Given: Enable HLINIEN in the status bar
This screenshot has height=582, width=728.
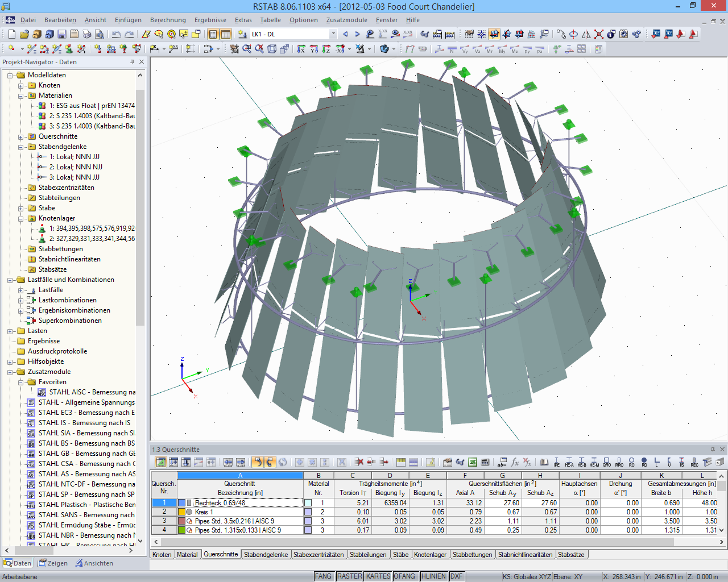Looking at the screenshot, I should (x=433, y=576).
